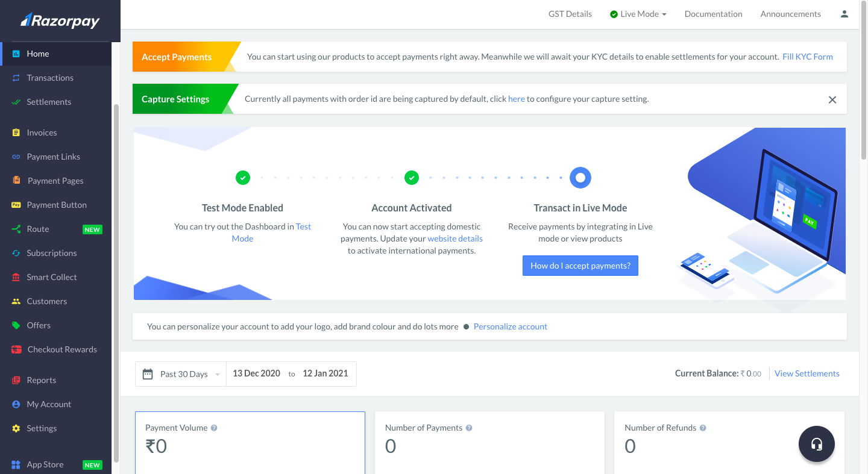Open Transactions from the sidebar
The height and width of the screenshot is (474, 868).
(x=50, y=78)
